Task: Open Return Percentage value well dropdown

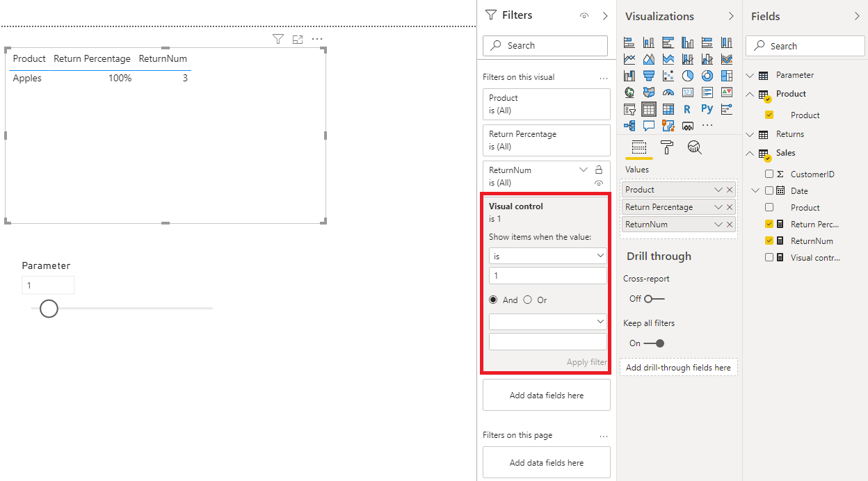Action: click(x=718, y=207)
